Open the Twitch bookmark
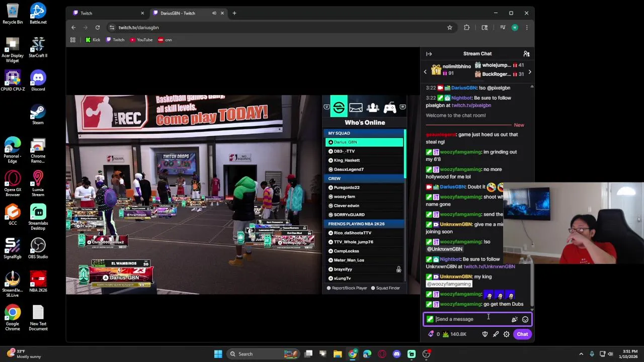Screen dimensions: 644x362 115,40
